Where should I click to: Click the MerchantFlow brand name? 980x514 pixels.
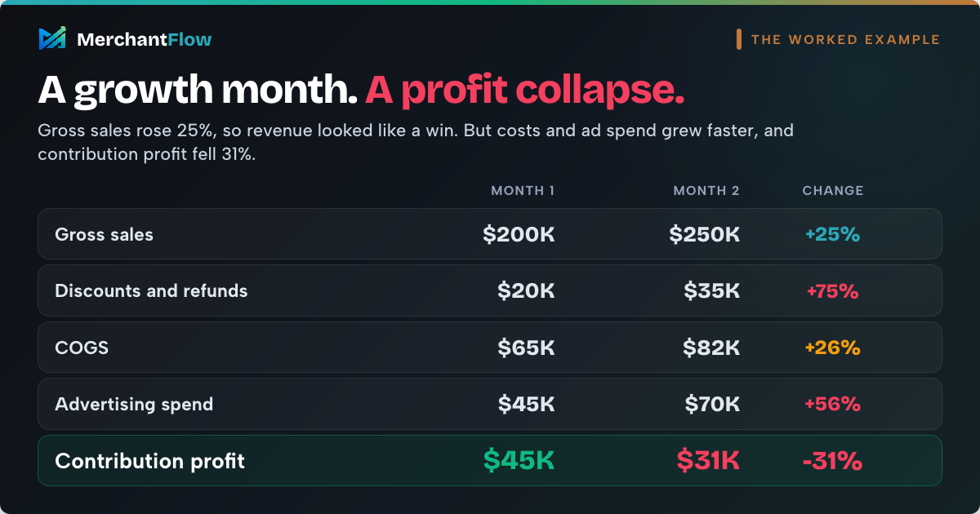[144, 39]
